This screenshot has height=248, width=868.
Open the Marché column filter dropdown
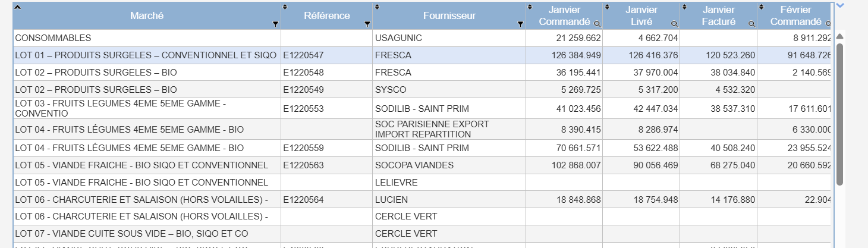click(x=275, y=24)
